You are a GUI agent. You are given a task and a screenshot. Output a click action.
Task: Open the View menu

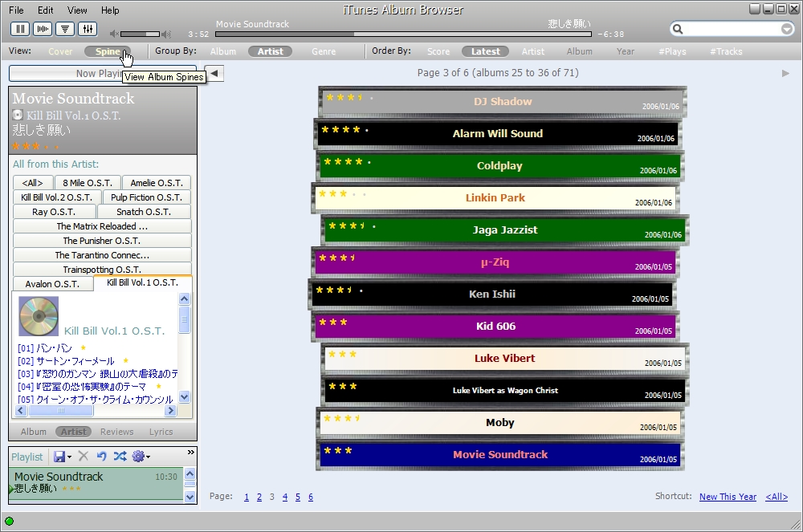pyautogui.click(x=77, y=10)
